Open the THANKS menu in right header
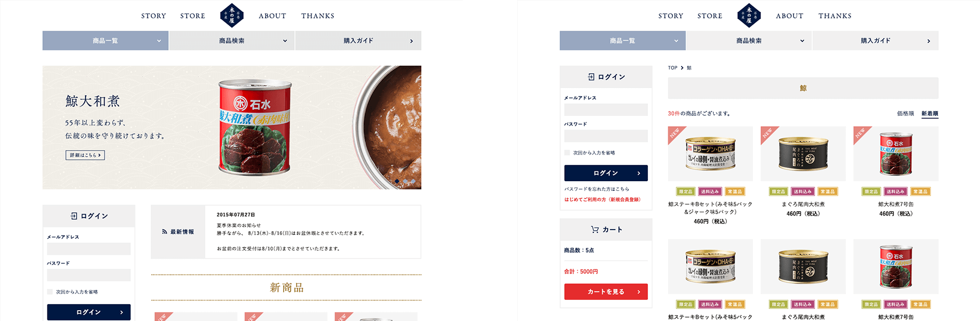The height and width of the screenshot is (321, 980). tap(835, 16)
